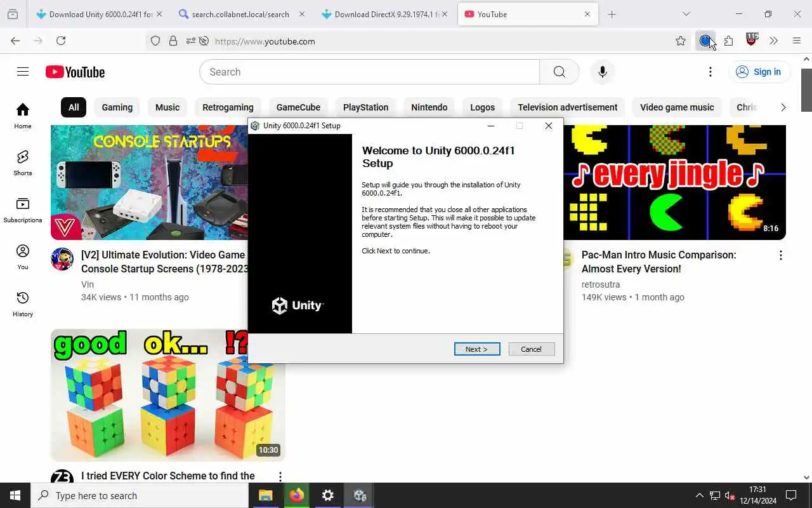Click Firefox icon in taskbar

point(297,495)
